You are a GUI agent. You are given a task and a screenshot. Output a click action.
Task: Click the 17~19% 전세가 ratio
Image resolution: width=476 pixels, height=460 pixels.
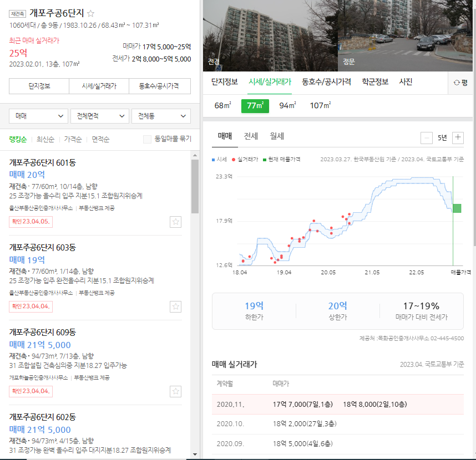coord(421,306)
